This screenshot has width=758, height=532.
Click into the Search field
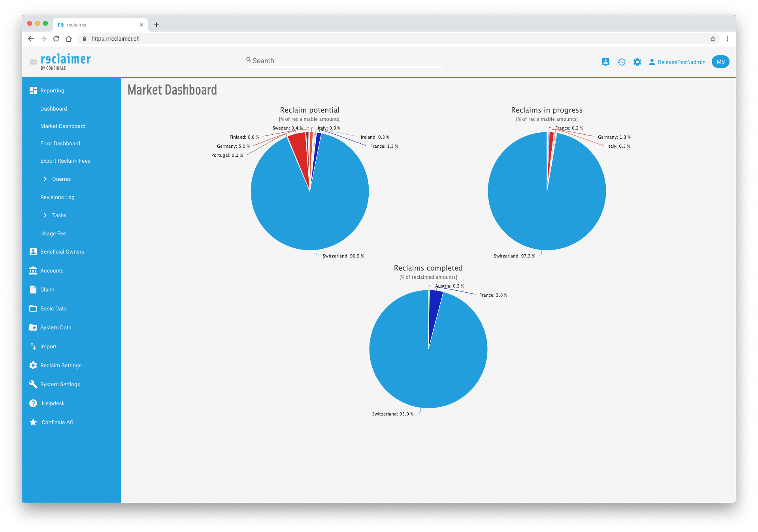(x=344, y=61)
